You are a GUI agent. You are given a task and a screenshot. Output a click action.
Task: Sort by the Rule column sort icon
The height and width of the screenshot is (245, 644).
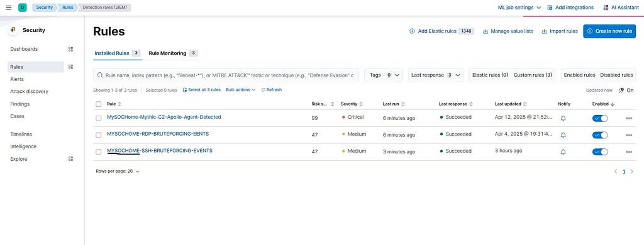point(119,104)
